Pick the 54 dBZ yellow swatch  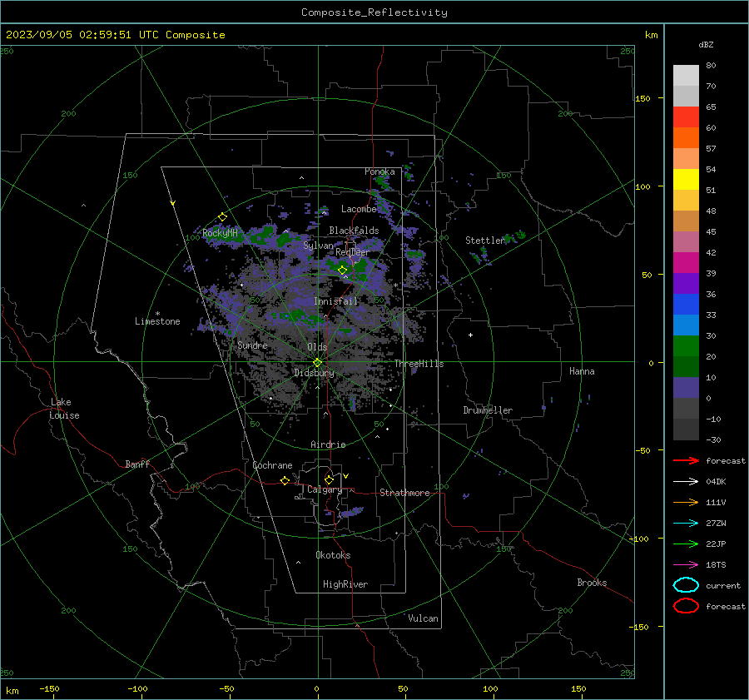(x=686, y=180)
